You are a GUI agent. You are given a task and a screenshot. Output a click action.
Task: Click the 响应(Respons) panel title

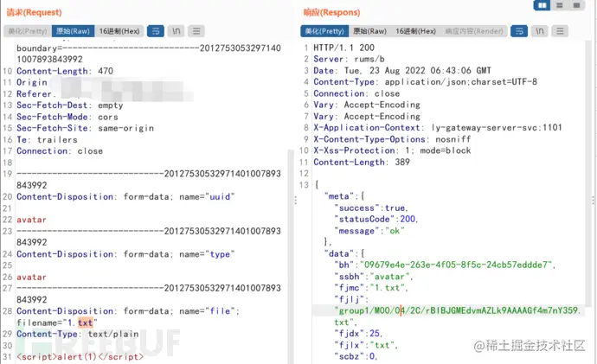[x=331, y=13]
